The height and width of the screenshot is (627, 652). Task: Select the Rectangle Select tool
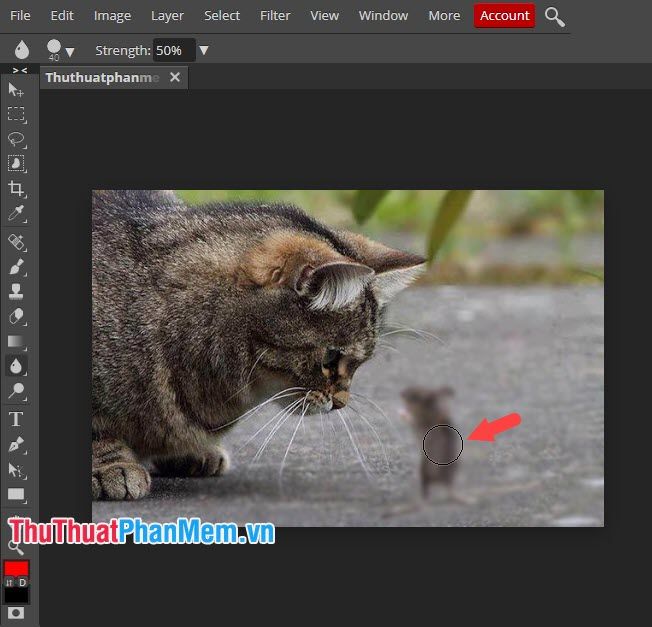point(16,114)
